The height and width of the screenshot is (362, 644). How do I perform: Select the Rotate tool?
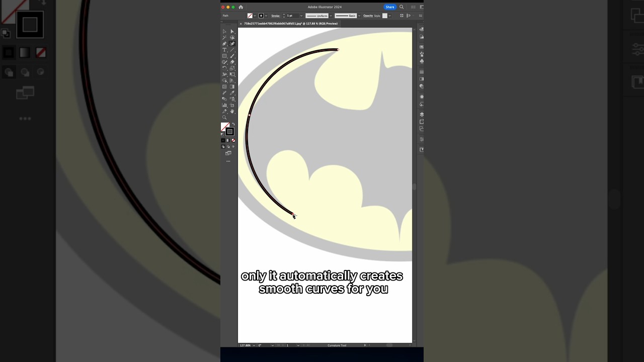coord(224,68)
